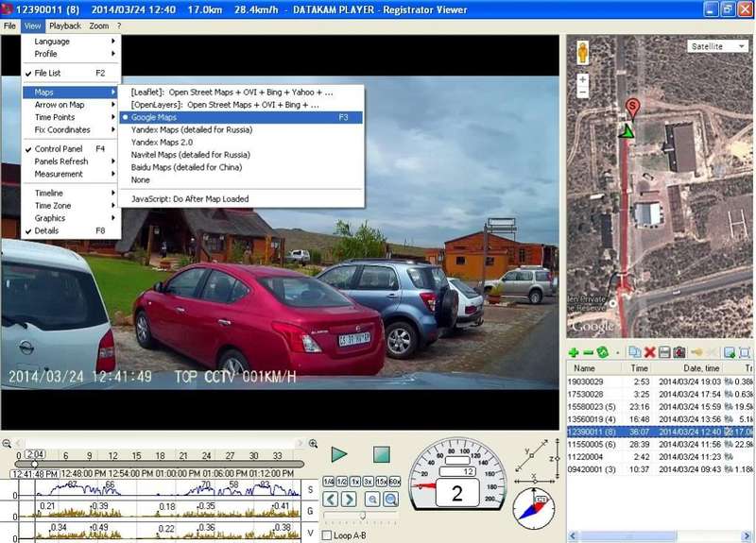Viewport: 756px width, 543px height.
Task: Enable the Loop A-B checkbox
Action: pyautogui.click(x=327, y=535)
